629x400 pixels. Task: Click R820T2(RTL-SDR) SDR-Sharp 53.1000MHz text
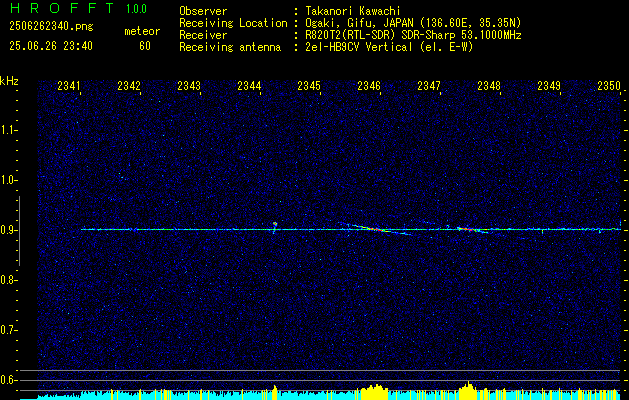(x=413, y=35)
